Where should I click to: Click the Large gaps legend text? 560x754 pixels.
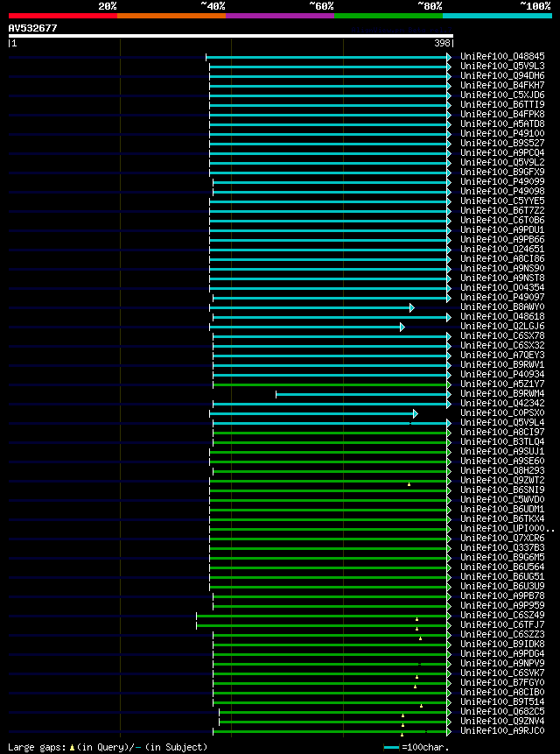(108, 747)
